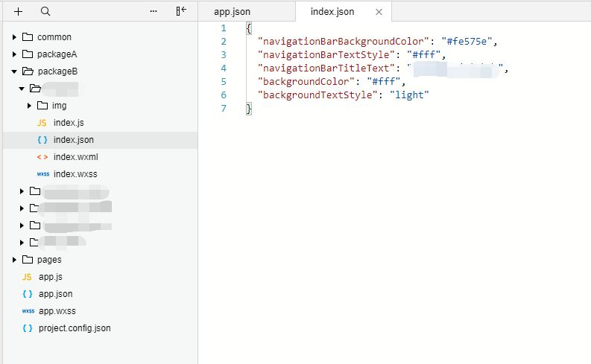Click the navigationBarTextStyle key
This screenshot has height=364, width=591.
(x=326, y=54)
